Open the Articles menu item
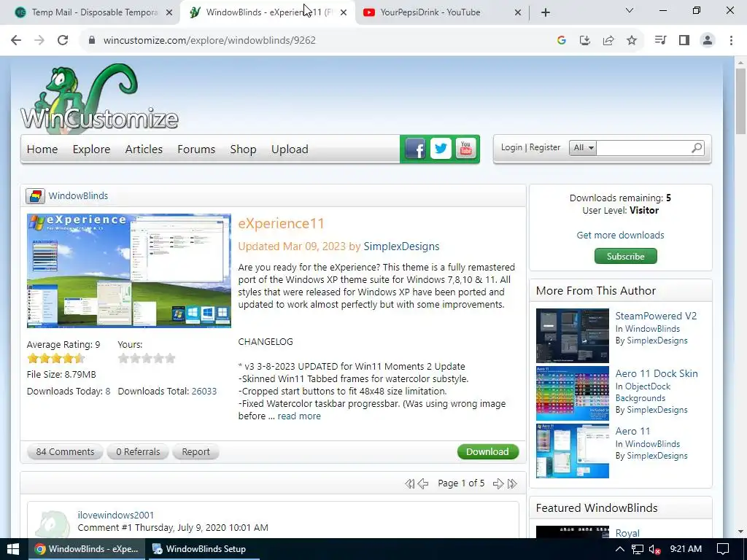Viewport: 747px width, 560px height. (144, 149)
